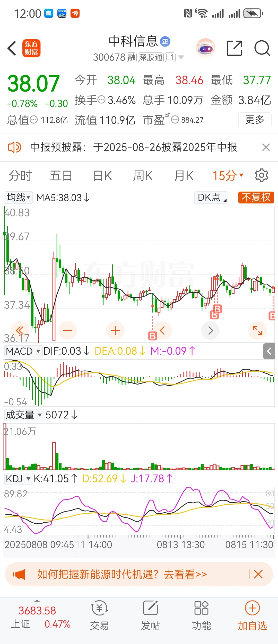The width and height of the screenshot is (278, 644).
Task: Tap the share export icon
Action: point(234,48)
